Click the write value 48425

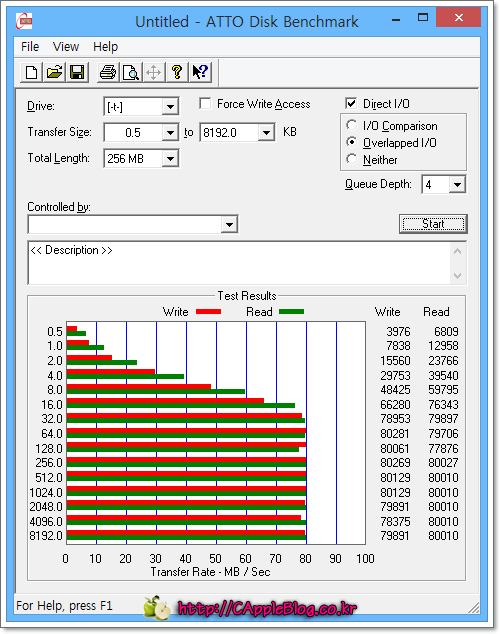(x=395, y=390)
